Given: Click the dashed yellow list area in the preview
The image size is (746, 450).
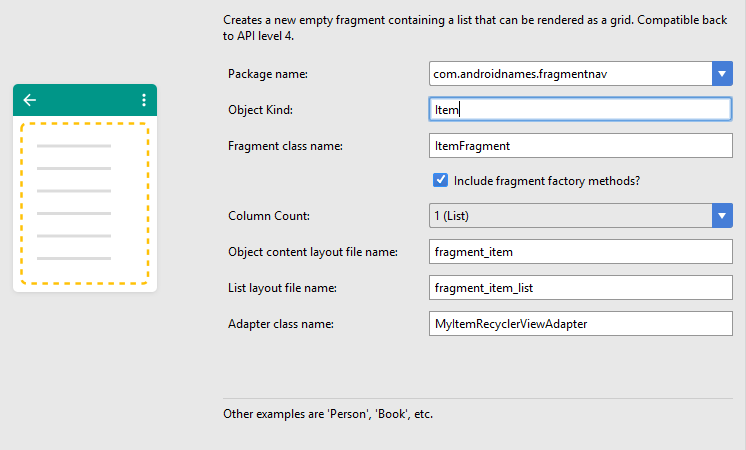Looking at the screenshot, I should pyautogui.click(x=85, y=204).
